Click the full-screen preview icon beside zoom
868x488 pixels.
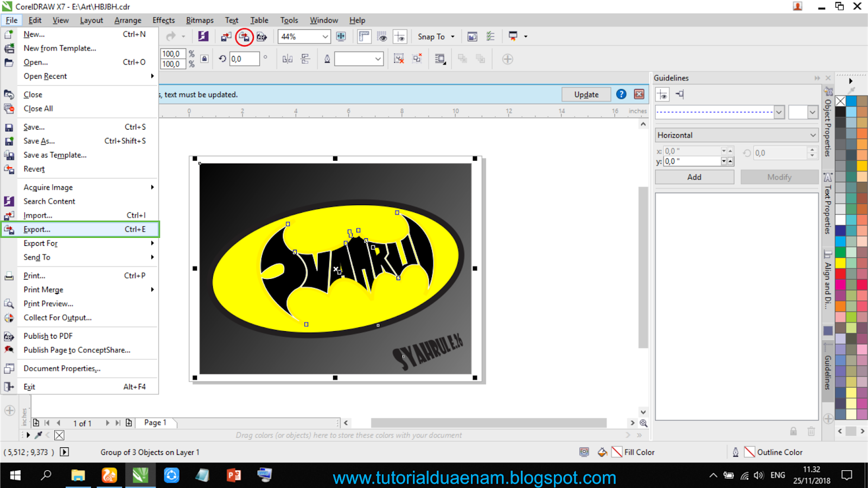[x=341, y=36]
